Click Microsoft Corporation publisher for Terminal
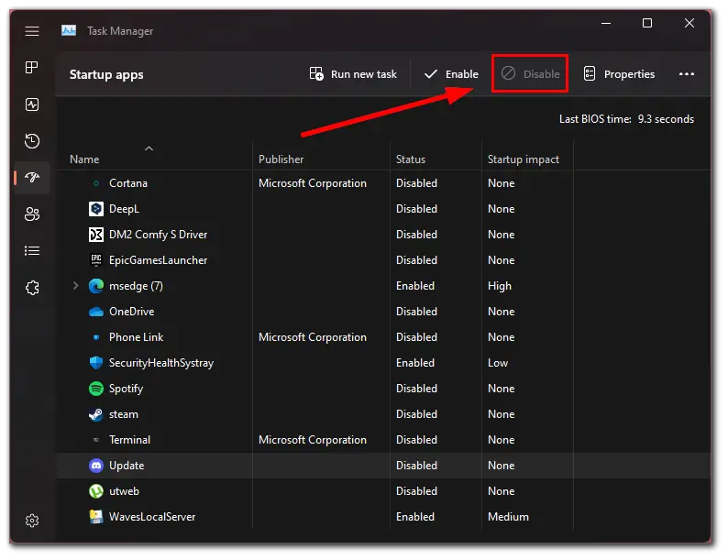This screenshot has height=560, width=728. pyautogui.click(x=313, y=440)
